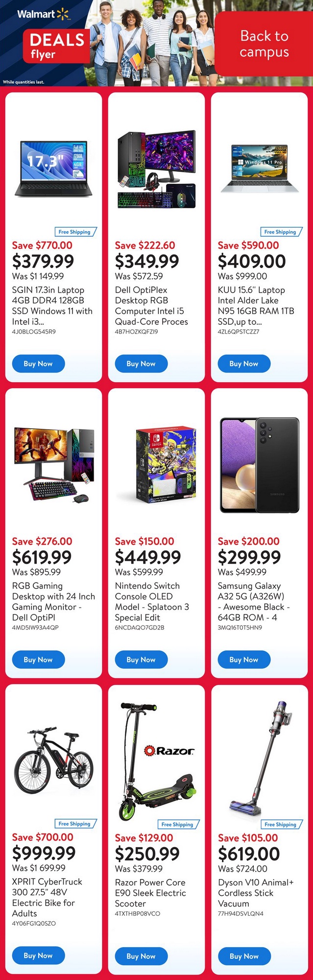Open the Back to campus banner
Screen dimensions: 313x980
tap(264, 44)
